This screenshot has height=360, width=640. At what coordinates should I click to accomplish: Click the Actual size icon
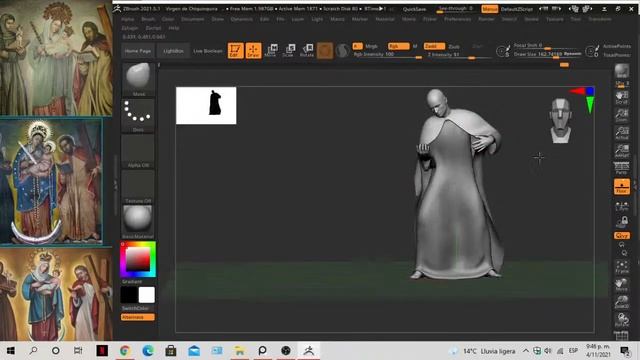622,133
